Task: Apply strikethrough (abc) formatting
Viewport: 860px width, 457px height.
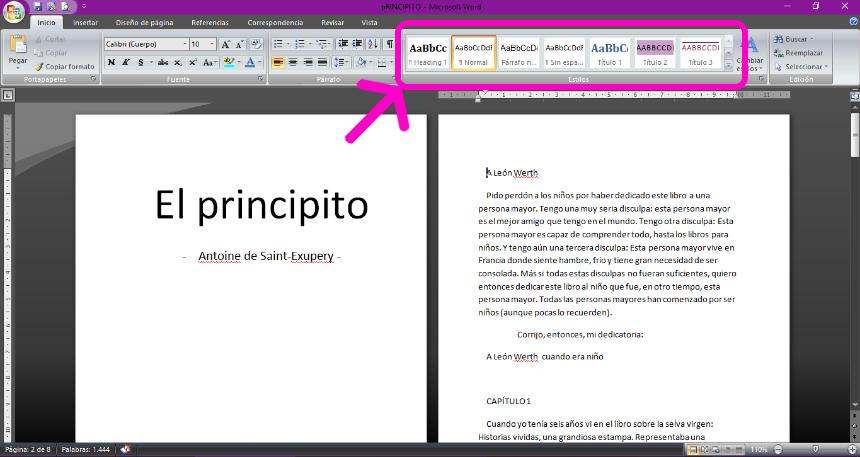Action: pos(163,63)
